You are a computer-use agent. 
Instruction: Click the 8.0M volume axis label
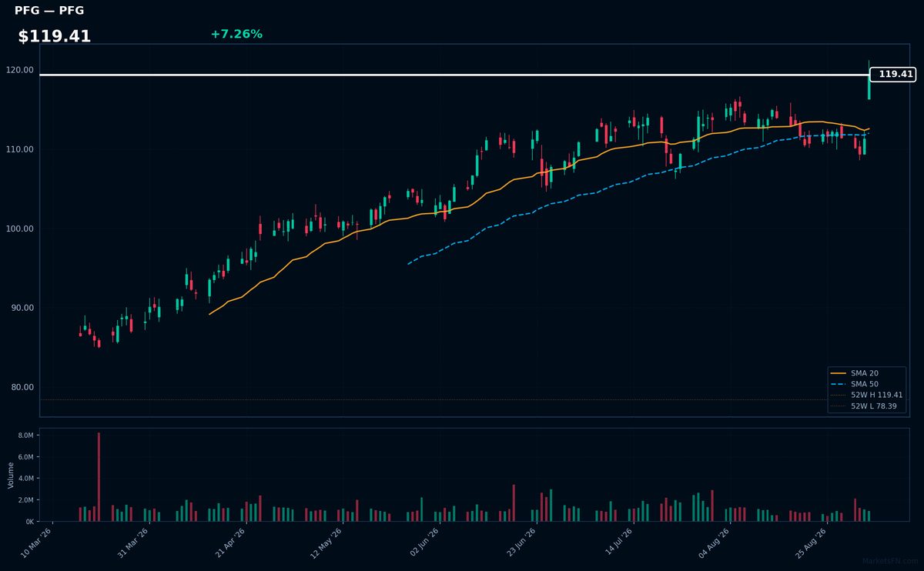click(26, 436)
